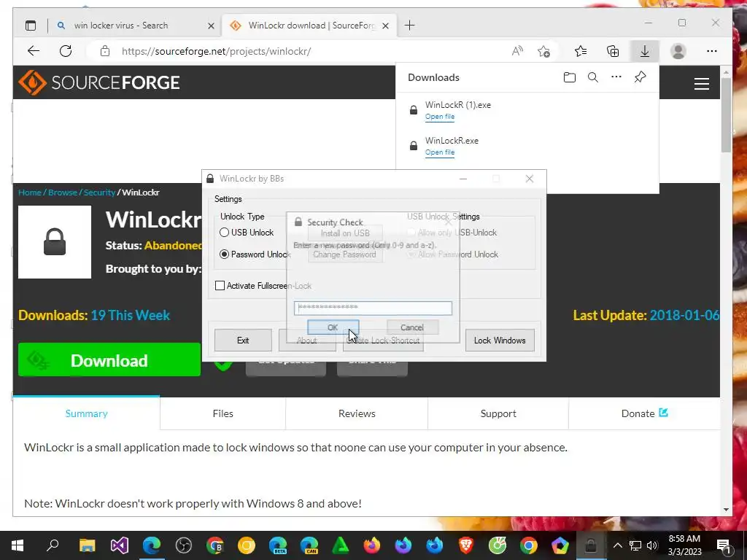Reload the SourceForge page
Viewport: 747px width, 560px height.
66,51
